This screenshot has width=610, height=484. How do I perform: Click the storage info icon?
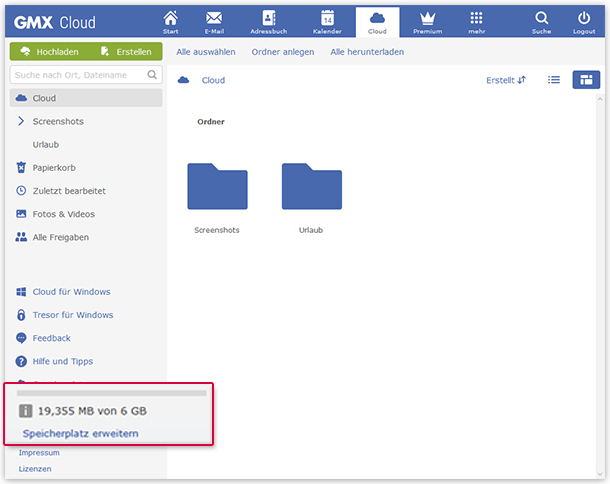click(x=26, y=410)
